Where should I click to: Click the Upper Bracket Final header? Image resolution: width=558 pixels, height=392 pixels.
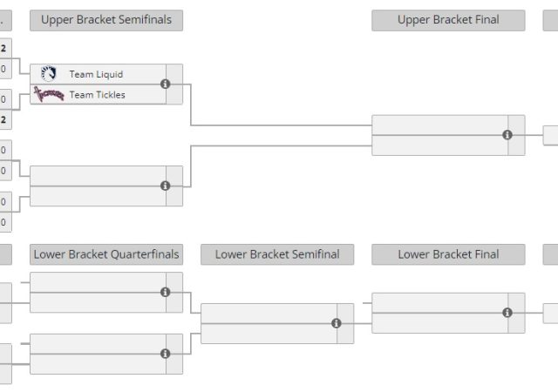click(x=448, y=20)
